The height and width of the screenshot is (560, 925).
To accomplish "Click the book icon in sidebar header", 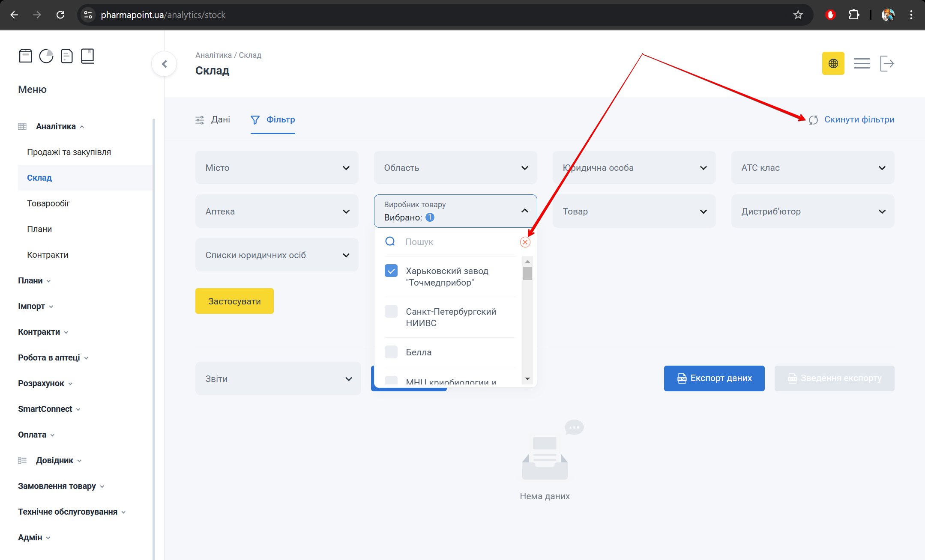I will point(87,56).
